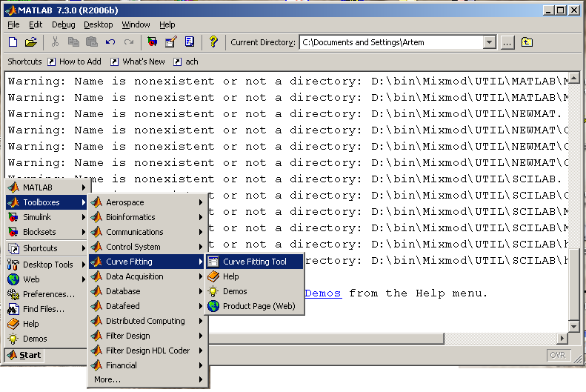Expand the Web start menu item
This screenshot has width=586, height=392.
pyautogui.click(x=47, y=279)
